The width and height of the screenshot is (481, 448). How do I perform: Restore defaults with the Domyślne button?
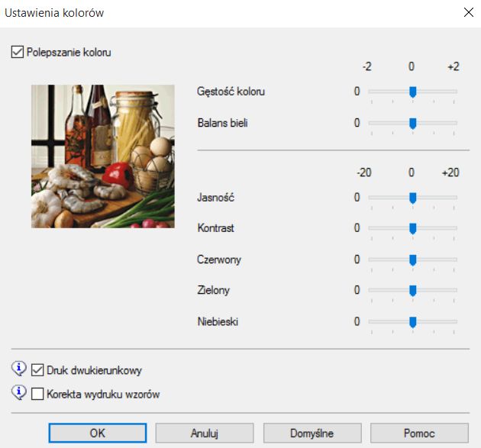tap(312, 433)
